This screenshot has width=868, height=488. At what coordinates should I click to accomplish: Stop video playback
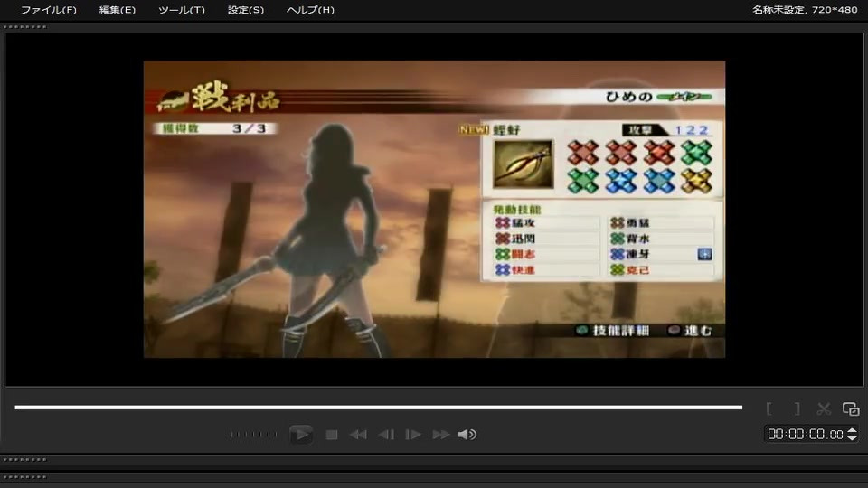pyautogui.click(x=332, y=435)
